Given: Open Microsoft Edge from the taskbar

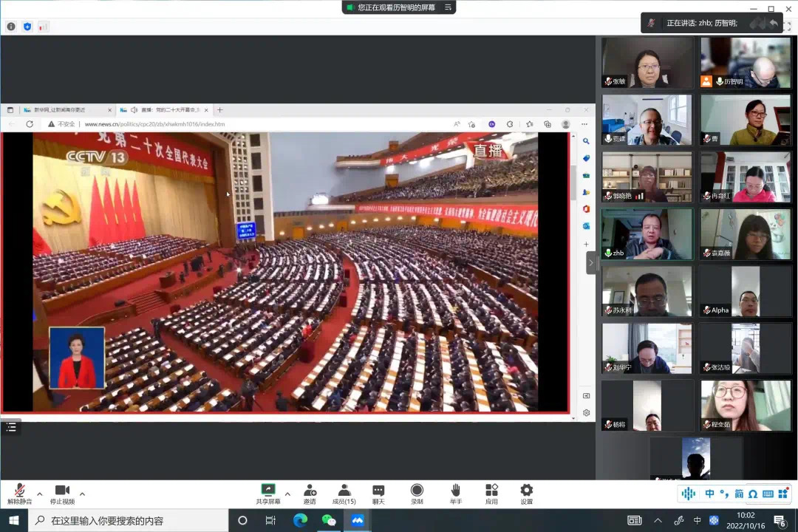Looking at the screenshot, I should [300, 520].
